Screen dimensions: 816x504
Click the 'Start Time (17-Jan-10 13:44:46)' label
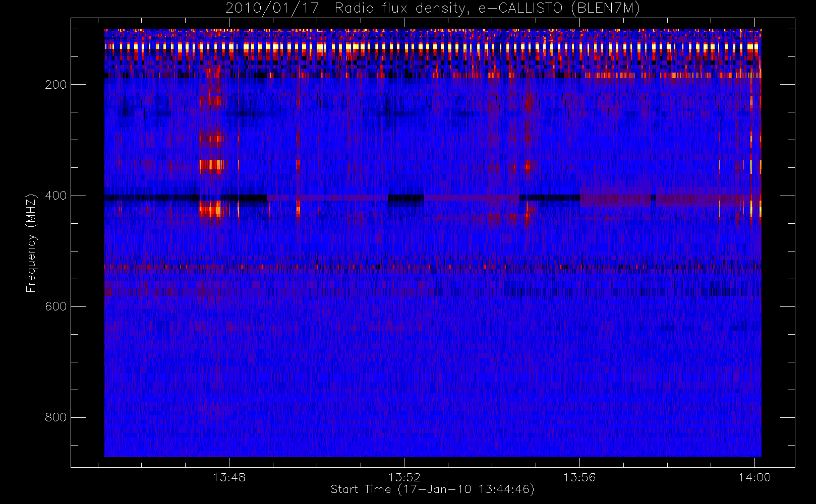(432, 489)
